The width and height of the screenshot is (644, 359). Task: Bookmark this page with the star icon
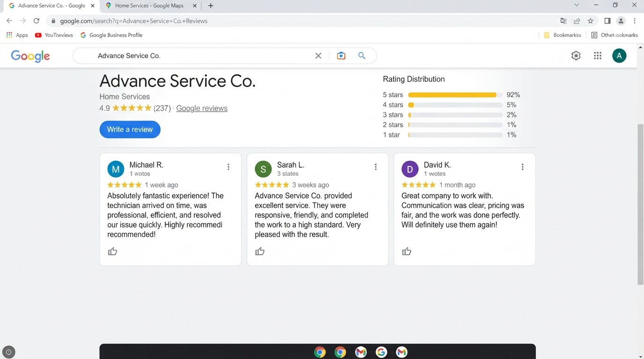click(x=591, y=21)
